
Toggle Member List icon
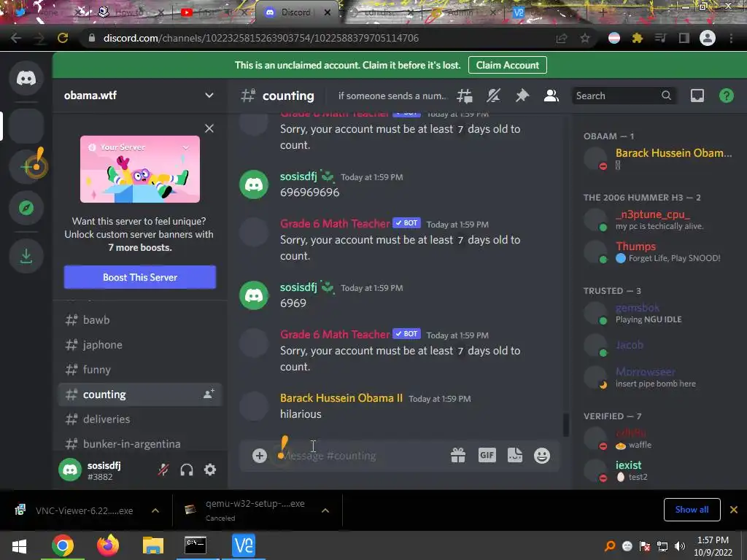pos(551,96)
